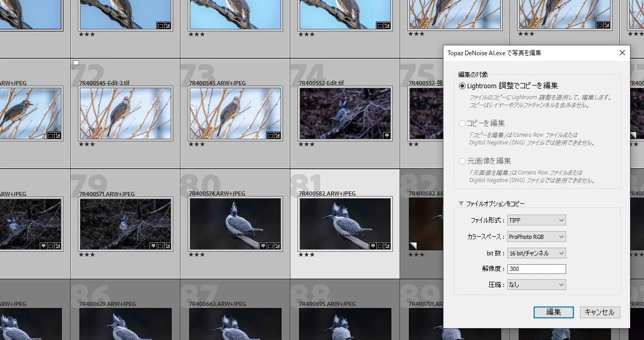Open the 圧縮 'なし' dropdown
This screenshot has width=644, height=340.
point(536,284)
